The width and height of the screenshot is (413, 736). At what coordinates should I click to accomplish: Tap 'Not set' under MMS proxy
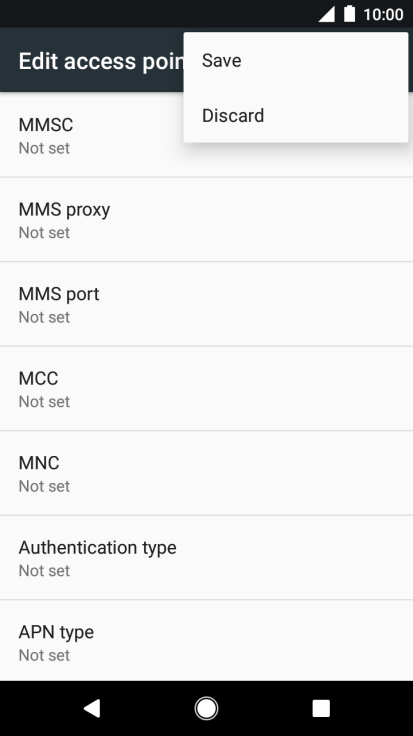(x=44, y=233)
